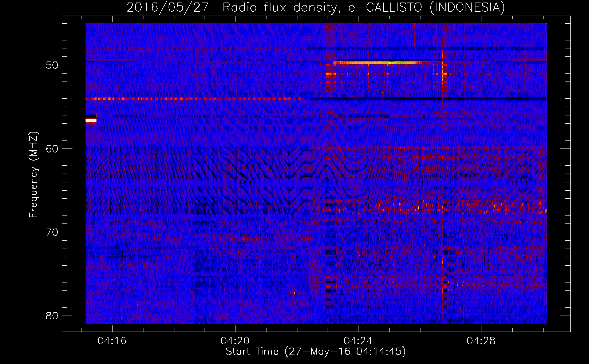Viewport: 589px width, 364px height.
Task: Click the '04:24' time tick label
Action: [358, 341]
